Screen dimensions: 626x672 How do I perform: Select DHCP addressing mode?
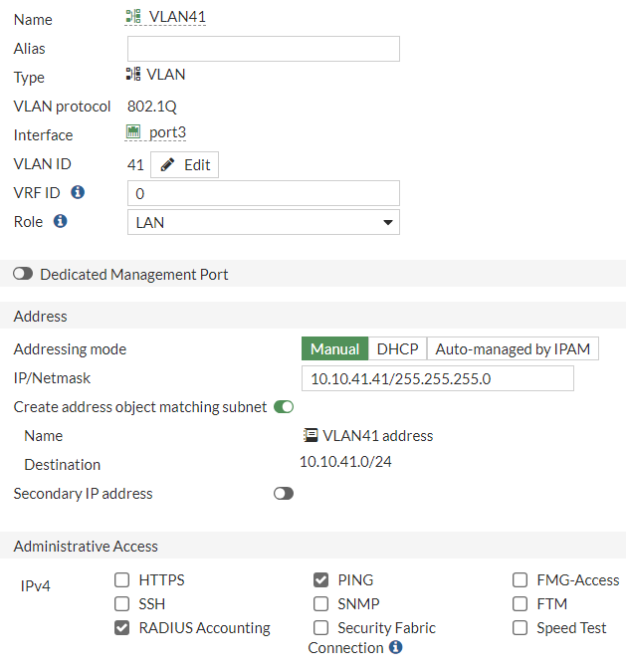point(397,348)
